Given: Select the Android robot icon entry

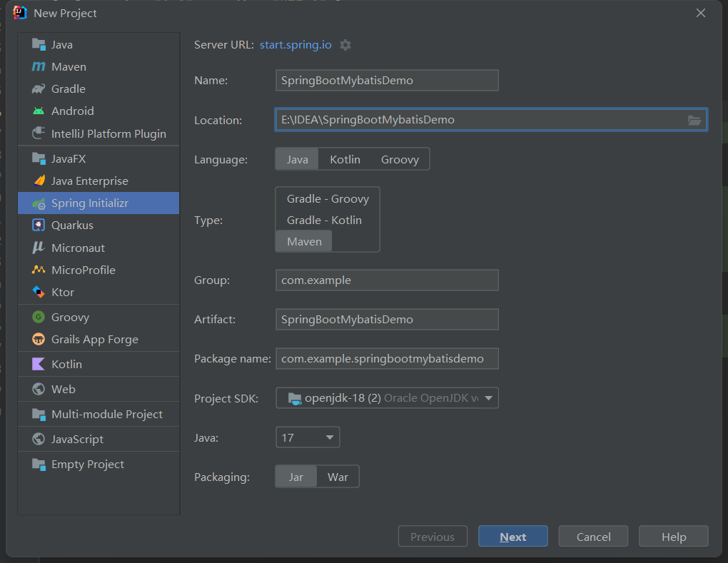Looking at the screenshot, I should pos(39,111).
